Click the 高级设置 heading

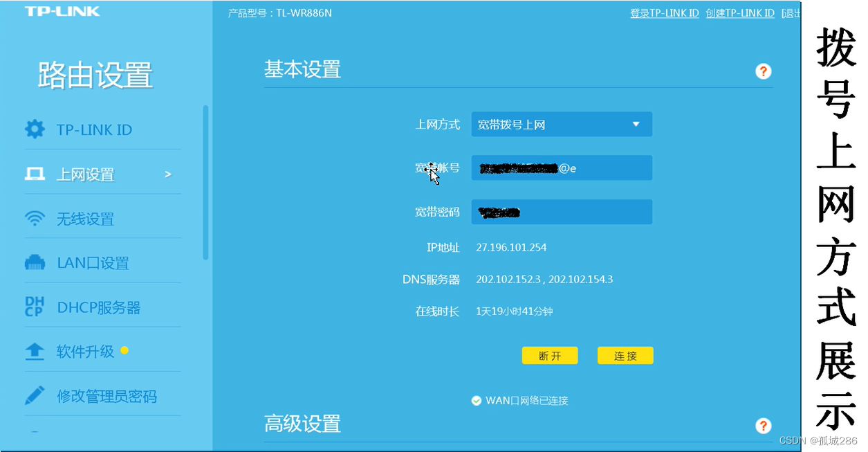pyautogui.click(x=302, y=424)
